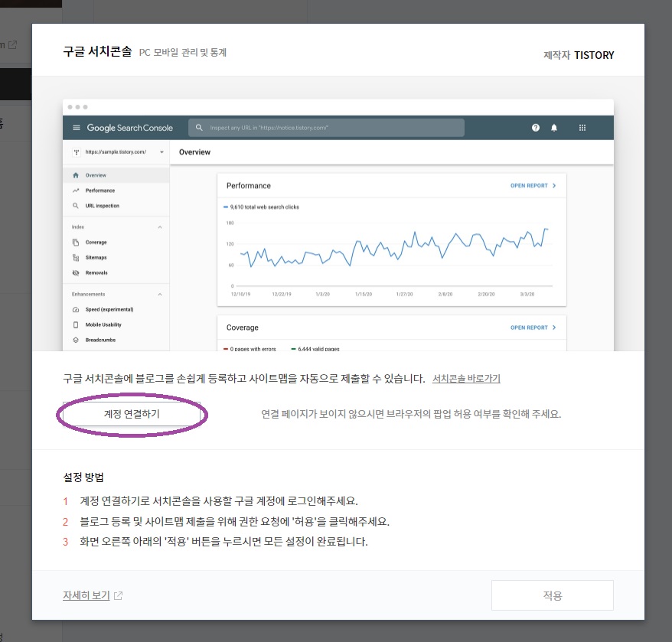Click the 제작자 TISTORY label
The width and height of the screenshot is (672, 642).
tap(579, 55)
